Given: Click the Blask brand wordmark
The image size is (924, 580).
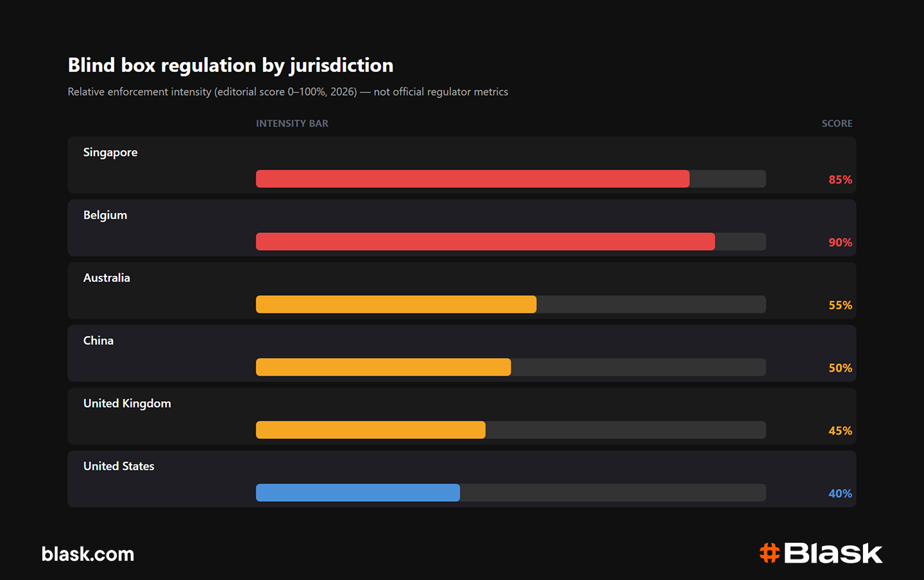Looking at the screenshot, I should point(834,553).
